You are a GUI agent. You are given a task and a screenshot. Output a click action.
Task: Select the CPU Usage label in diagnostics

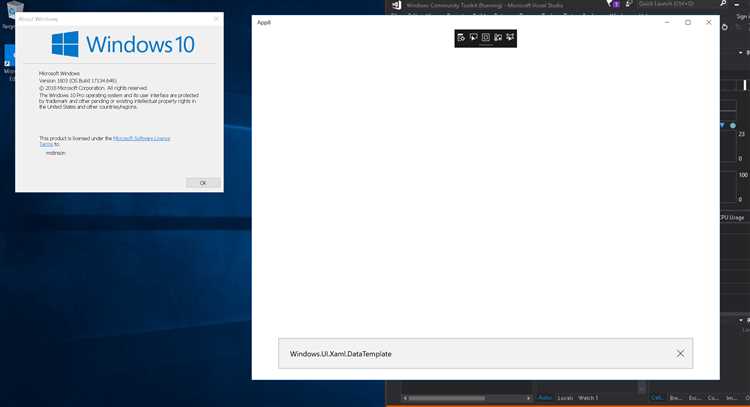click(732, 218)
